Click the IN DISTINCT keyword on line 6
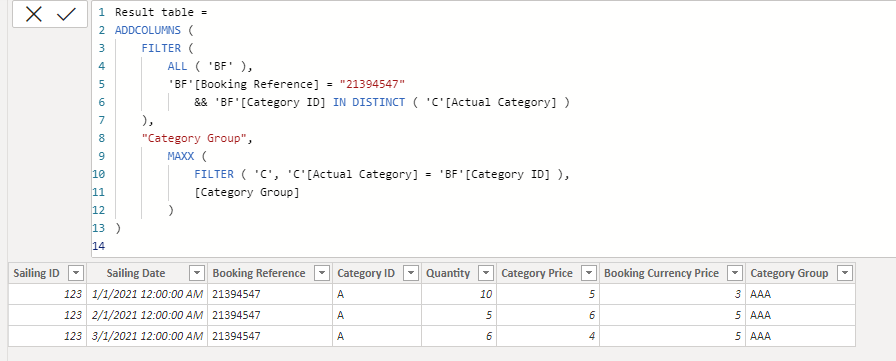 369,102
